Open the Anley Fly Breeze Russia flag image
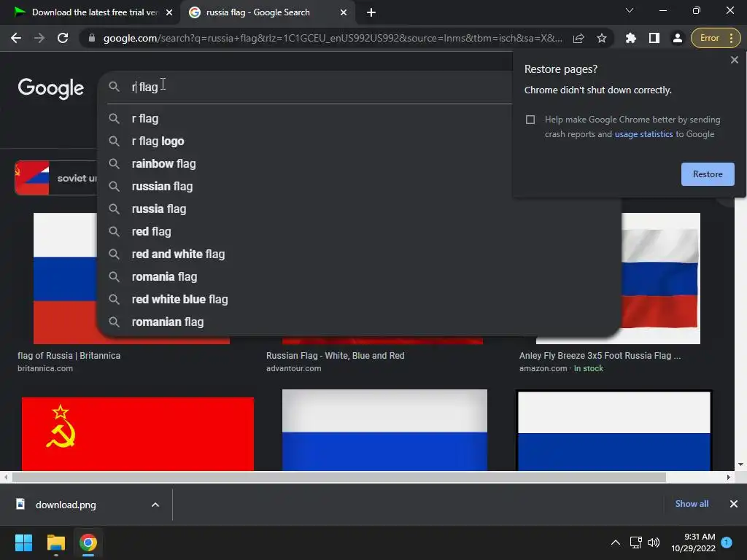747x560 pixels. click(x=661, y=279)
